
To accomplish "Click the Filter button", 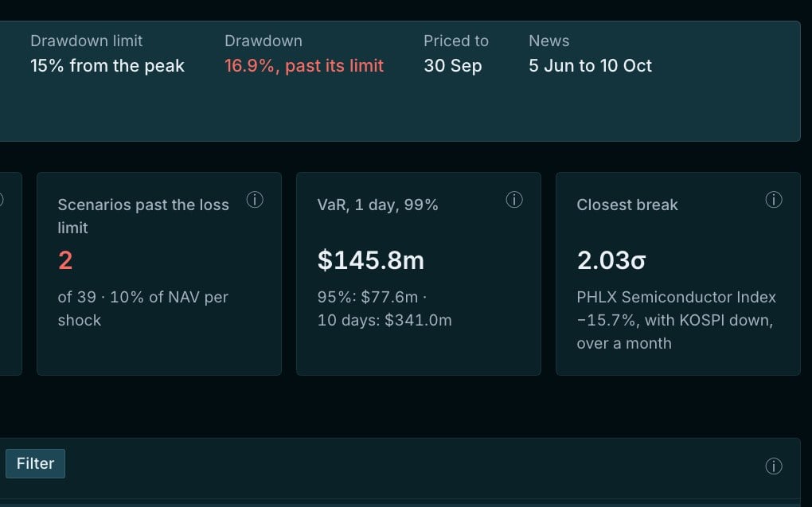I will 35,463.
